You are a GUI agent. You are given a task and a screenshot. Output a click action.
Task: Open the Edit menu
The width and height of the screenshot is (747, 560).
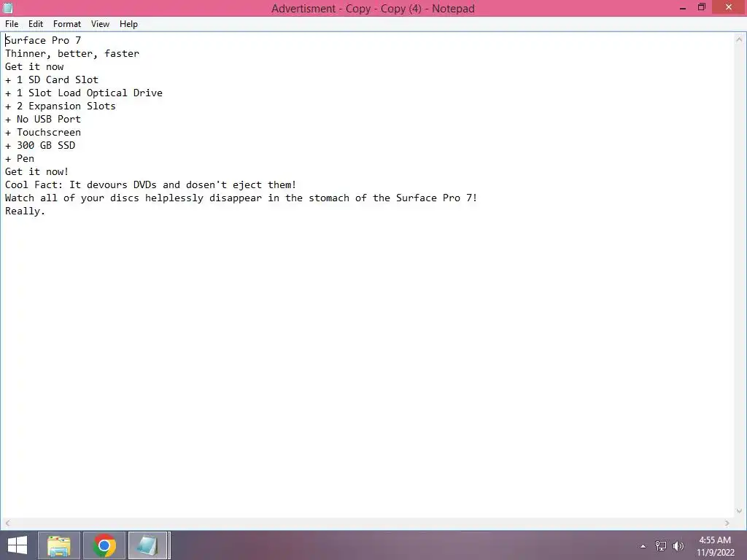[x=36, y=24]
